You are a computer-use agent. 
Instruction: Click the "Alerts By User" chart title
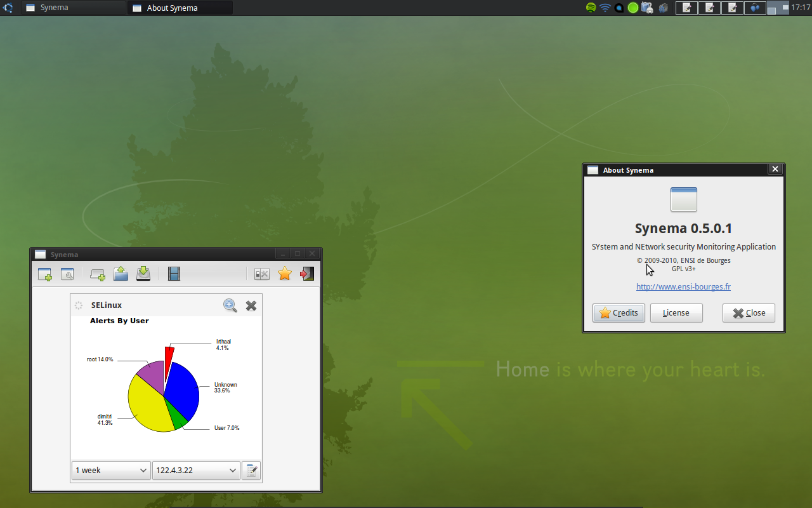pyautogui.click(x=119, y=321)
